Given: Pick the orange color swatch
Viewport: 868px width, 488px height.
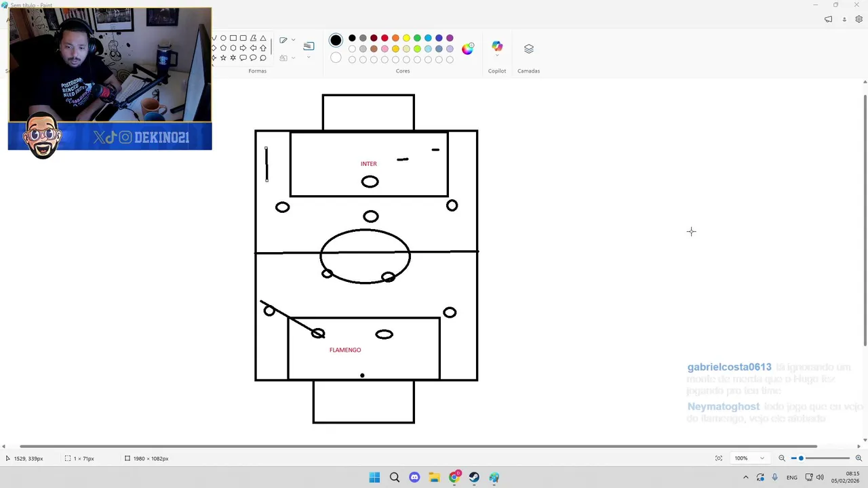Looking at the screenshot, I should coord(395,38).
